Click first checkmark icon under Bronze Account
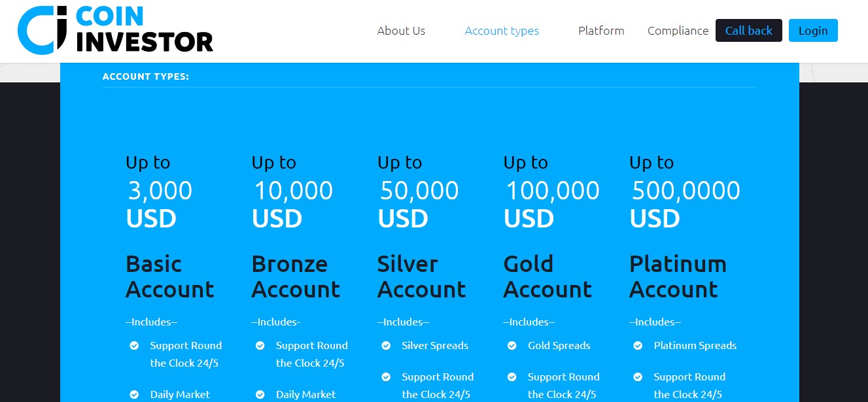Screen dimensions: 868x402 point(260,346)
